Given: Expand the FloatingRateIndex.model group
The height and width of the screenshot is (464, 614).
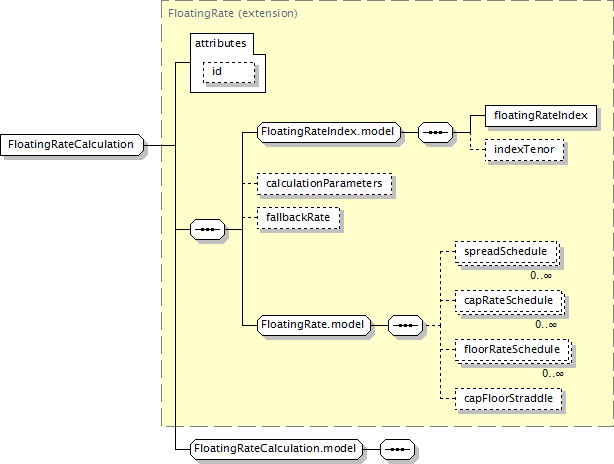Looking at the screenshot, I should (328, 131).
